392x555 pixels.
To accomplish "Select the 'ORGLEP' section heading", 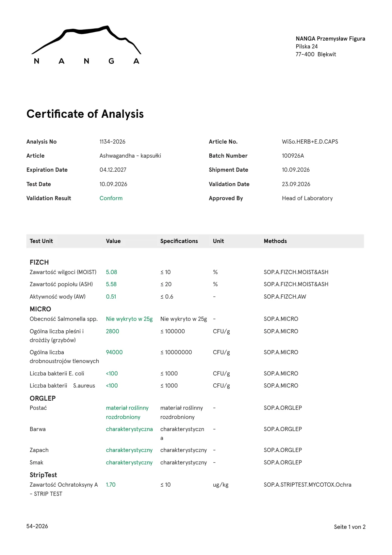I will click(x=42, y=398).
